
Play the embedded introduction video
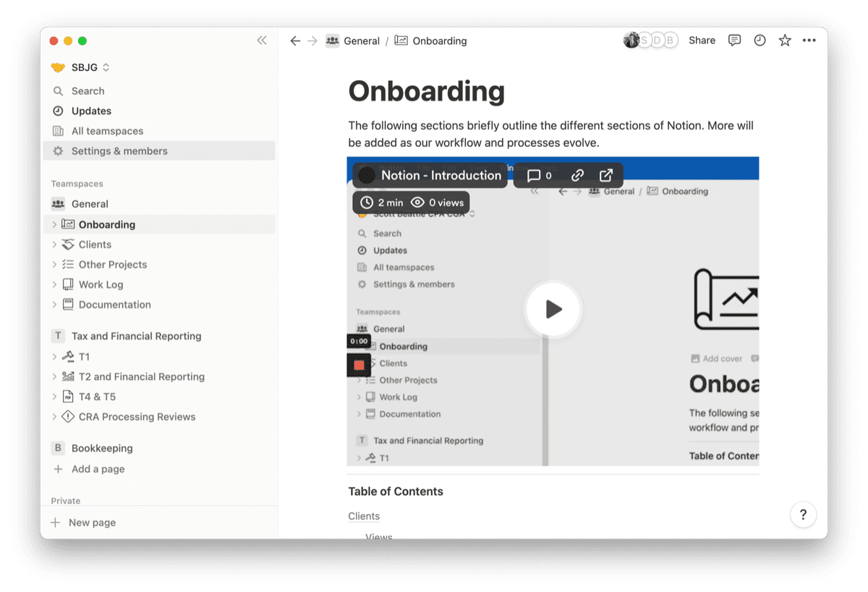pos(553,310)
